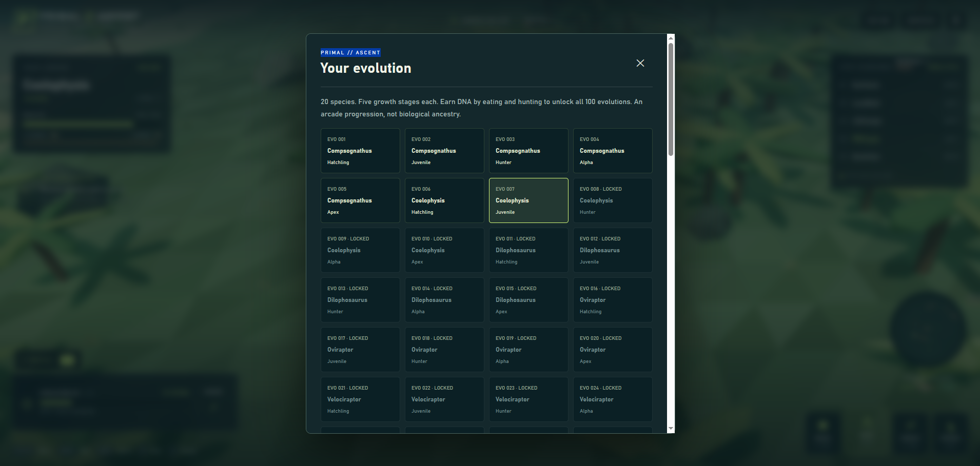The image size is (980, 466).
Task: Click the scrollbar up arrow in dialog
Action: click(x=671, y=38)
